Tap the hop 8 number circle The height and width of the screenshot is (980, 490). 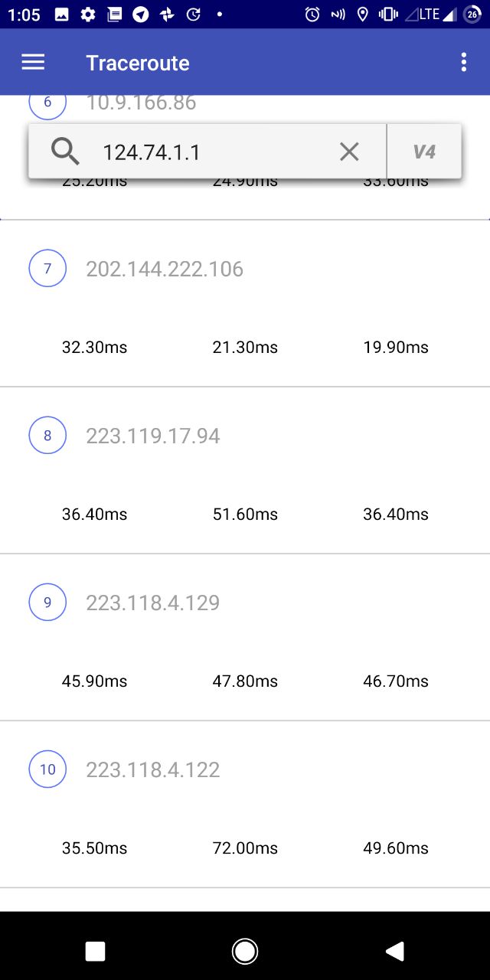pyautogui.click(x=47, y=436)
